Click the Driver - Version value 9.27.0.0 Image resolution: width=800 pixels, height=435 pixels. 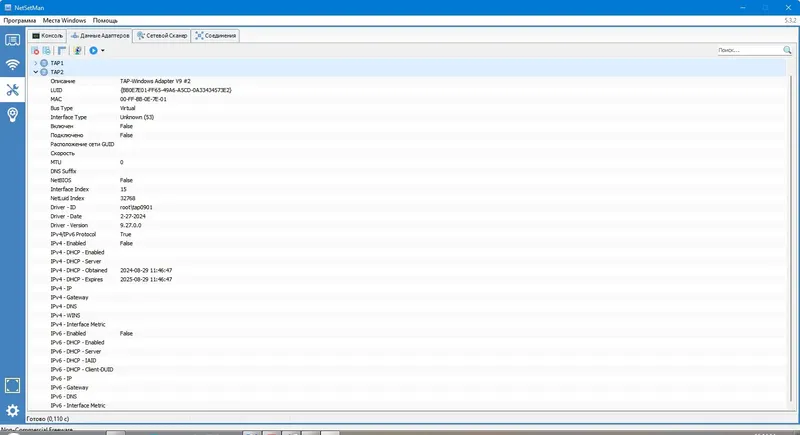(x=131, y=225)
